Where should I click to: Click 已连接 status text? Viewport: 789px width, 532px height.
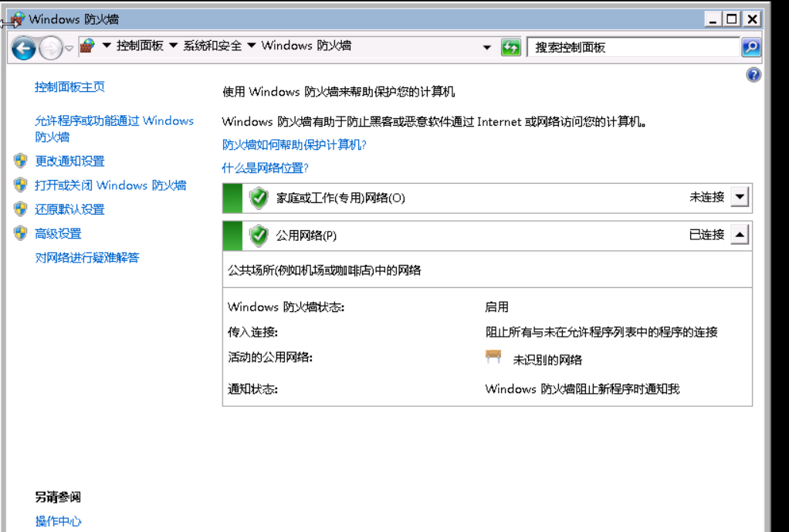[706, 235]
